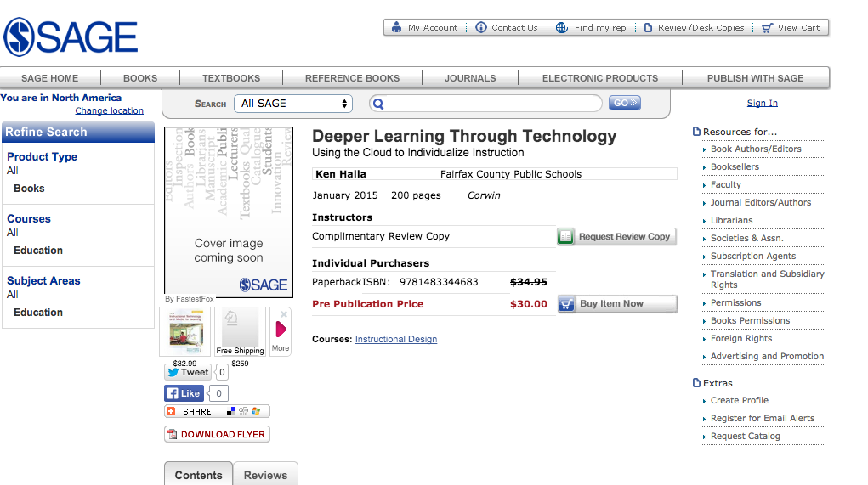Switch to the Reviews tab
868x485 pixels.
click(x=266, y=475)
